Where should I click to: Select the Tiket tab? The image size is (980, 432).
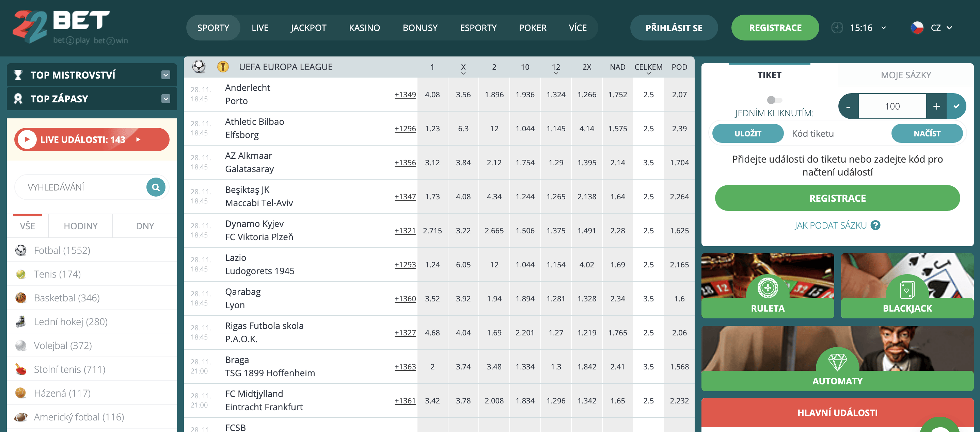[x=769, y=75]
